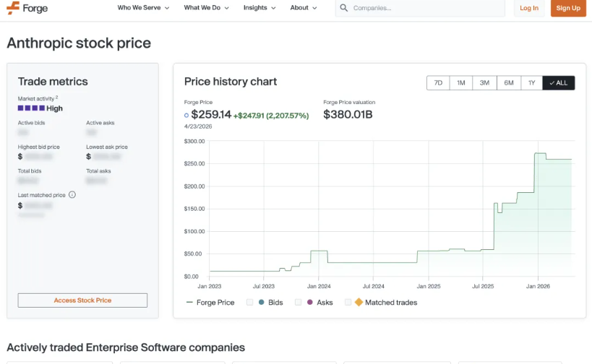The image size is (592, 364).
Task: Enable the Asks checkbox
Action: tap(299, 302)
